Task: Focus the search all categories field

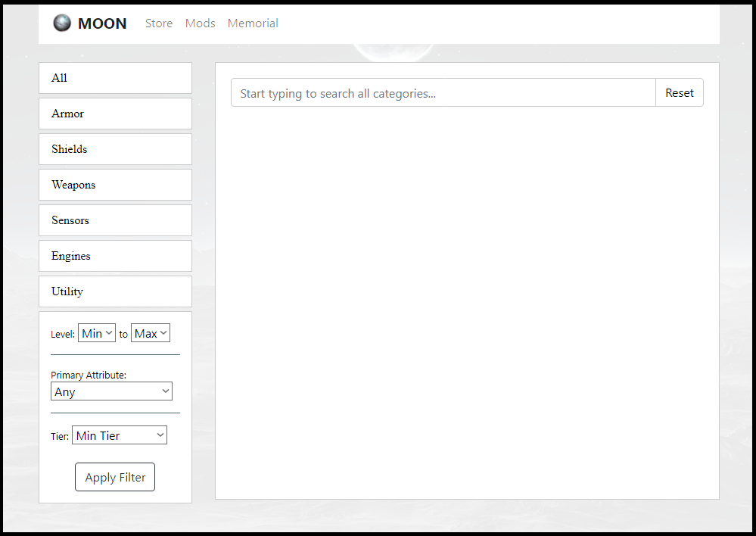Action: pos(443,93)
